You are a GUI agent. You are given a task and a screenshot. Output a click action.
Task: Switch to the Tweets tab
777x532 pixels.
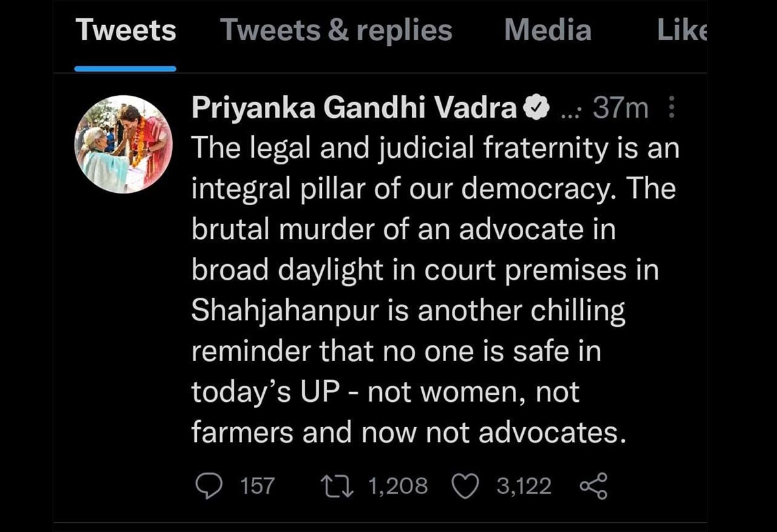(x=126, y=30)
